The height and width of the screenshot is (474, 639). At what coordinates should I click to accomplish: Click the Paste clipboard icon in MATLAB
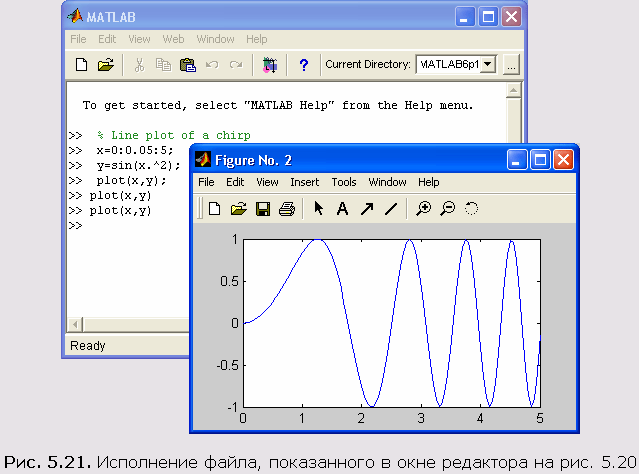[x=187, y=64]
